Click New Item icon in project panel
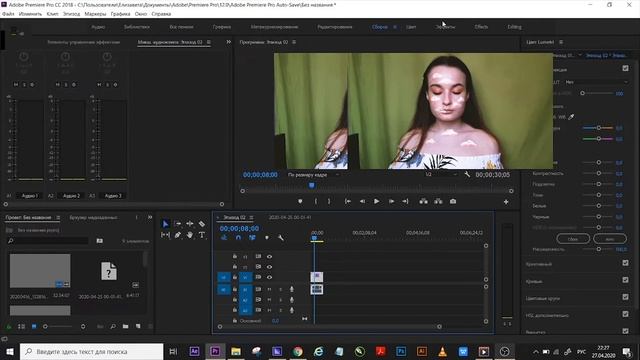 [x=138, y=327]
